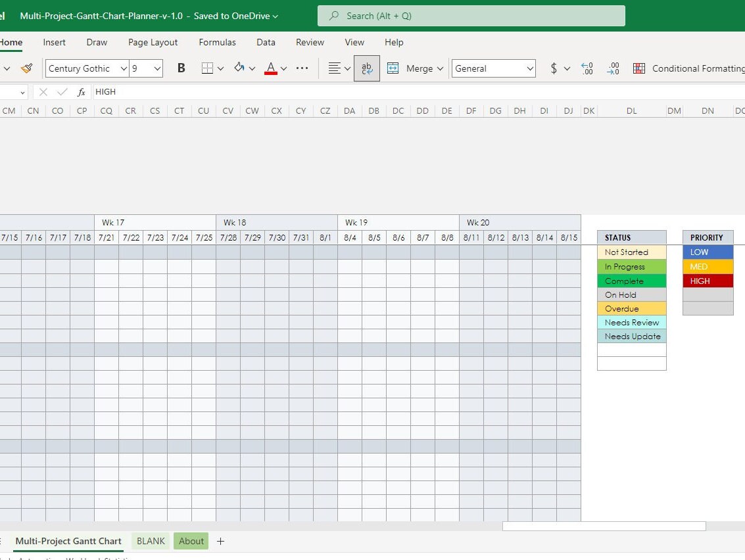Apply Fill Color to selection
Image resolution: width=745 pixels, height=560 pixels.
pyautogui.click(x=239, y=68)
